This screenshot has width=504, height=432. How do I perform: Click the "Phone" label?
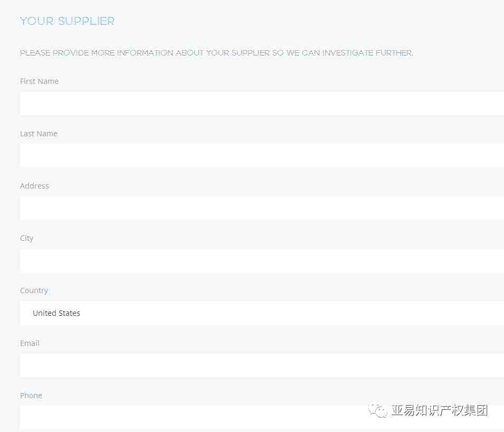point(31,396)
